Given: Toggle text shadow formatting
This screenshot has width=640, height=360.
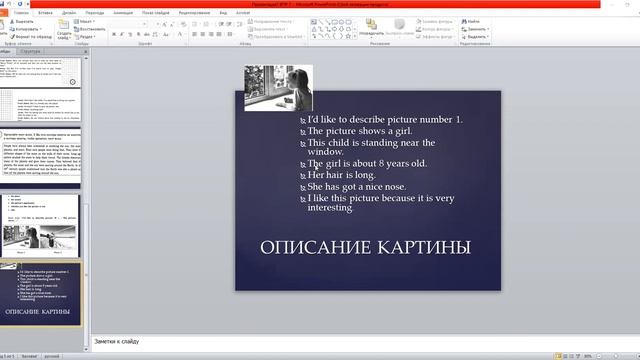Looking at the screenshot, I should [138, 35].
